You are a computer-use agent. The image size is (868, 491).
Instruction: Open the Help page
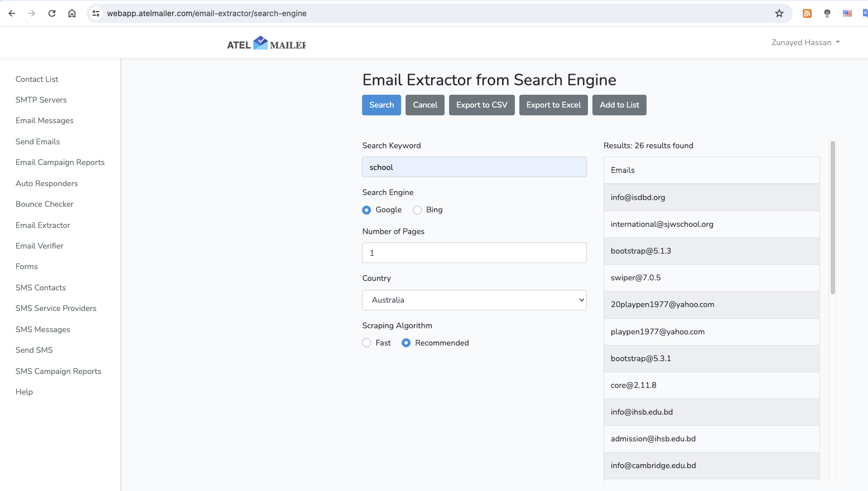(25, 392)
